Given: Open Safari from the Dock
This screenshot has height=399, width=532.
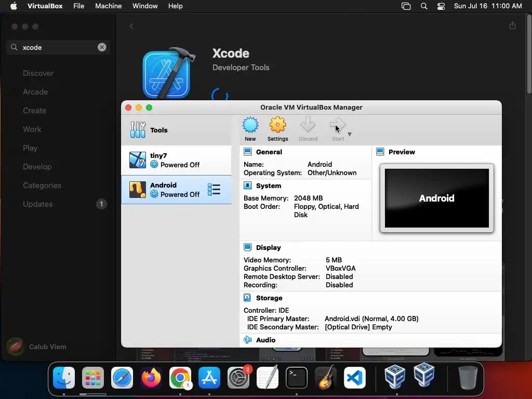Looking at the screenshot, I should 122,378.
